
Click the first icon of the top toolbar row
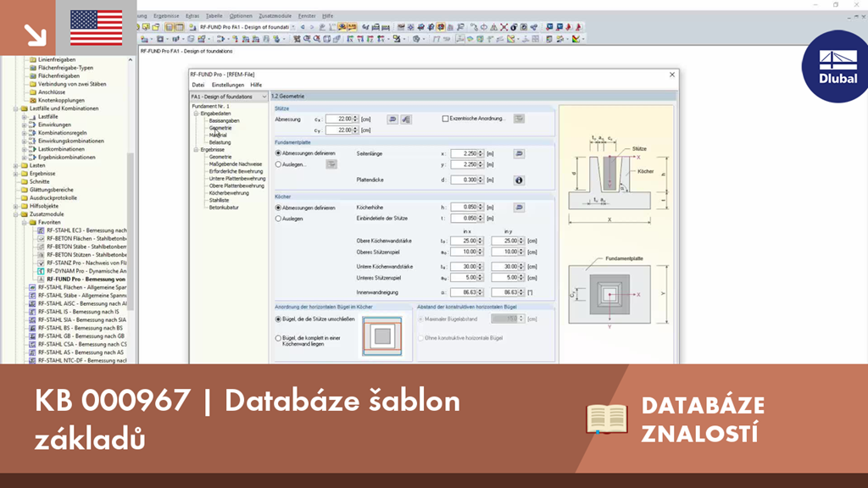point(140,26)
